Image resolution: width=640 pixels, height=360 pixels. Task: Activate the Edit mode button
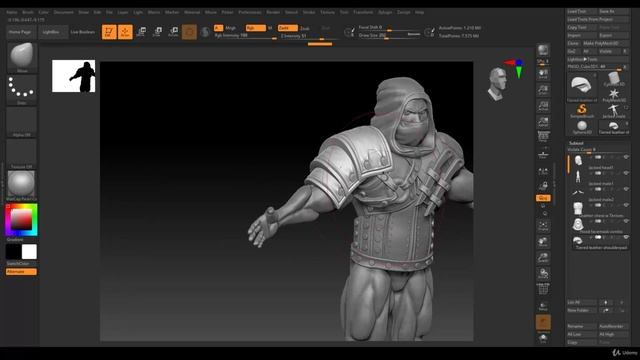(109, 32)
